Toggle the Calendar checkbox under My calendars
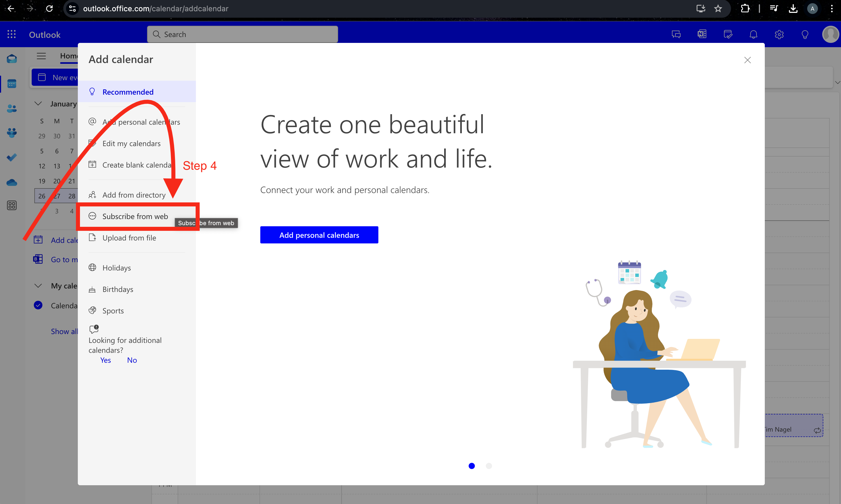The width and height of the screenshot is (841, 504). point(38,305)
